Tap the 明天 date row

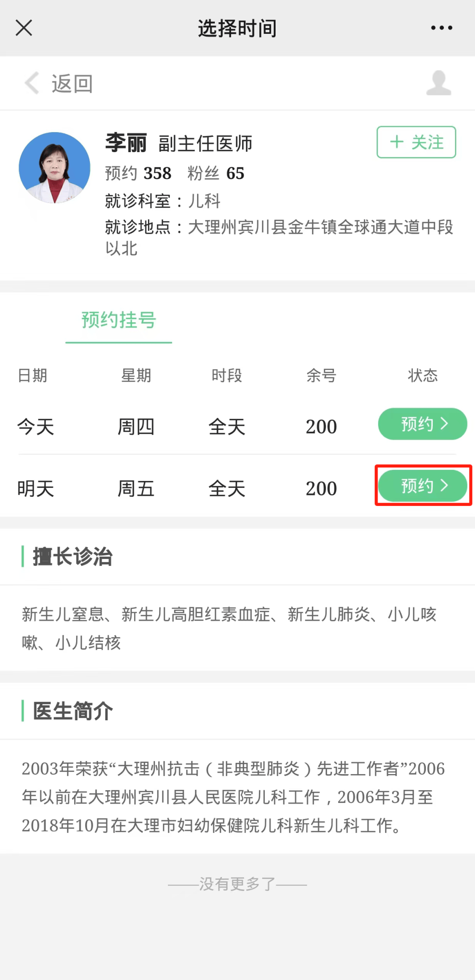point(36,488)
